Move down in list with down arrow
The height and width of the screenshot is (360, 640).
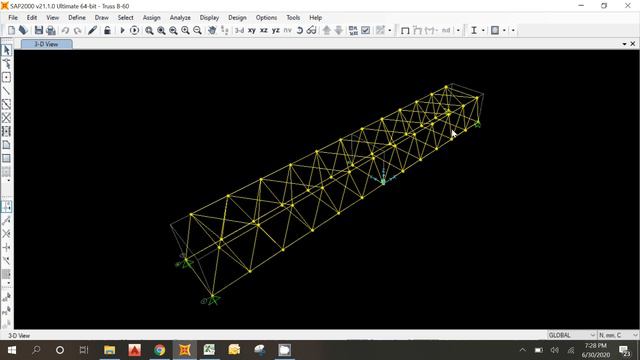339,30
